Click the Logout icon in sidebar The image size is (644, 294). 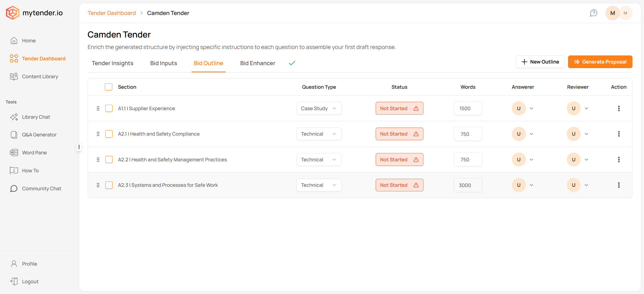[14, 281]
